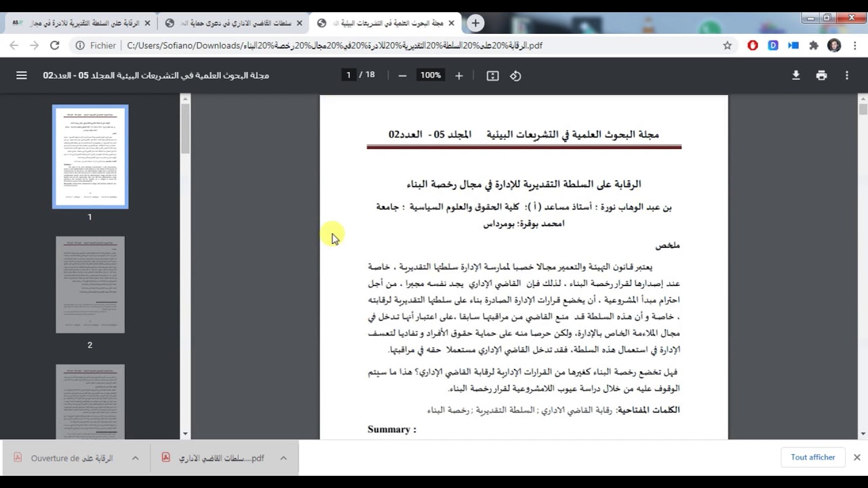The image size is (868, 488).
Task: Expand options for سلطات القاضي الاداري.pdf download
Action: tap(283, 458)
